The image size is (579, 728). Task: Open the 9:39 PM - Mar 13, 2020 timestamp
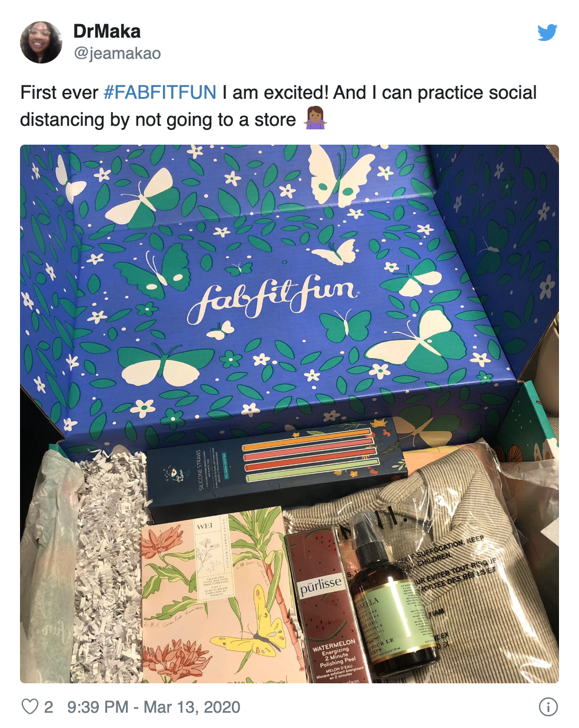(x=154, y=707)
